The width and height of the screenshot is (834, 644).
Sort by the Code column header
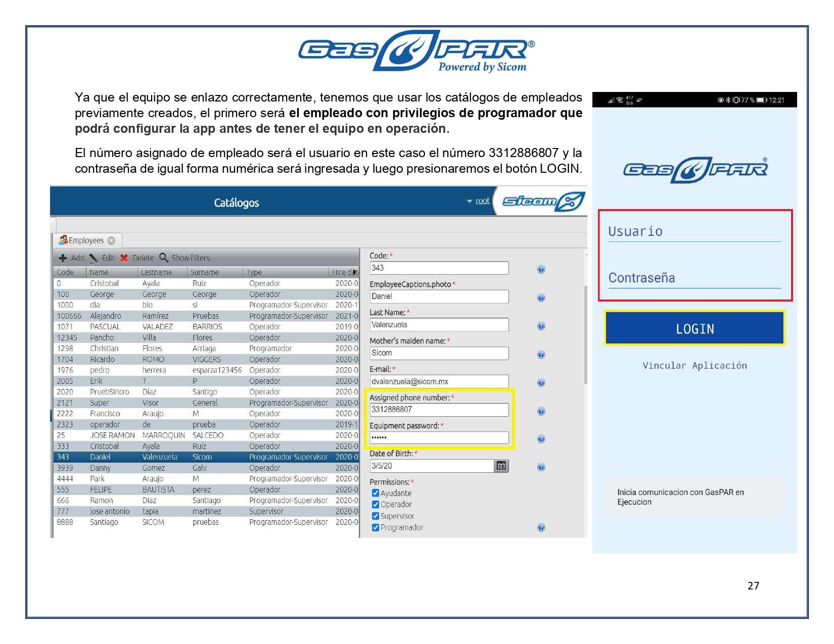click(x=70, y=273)
